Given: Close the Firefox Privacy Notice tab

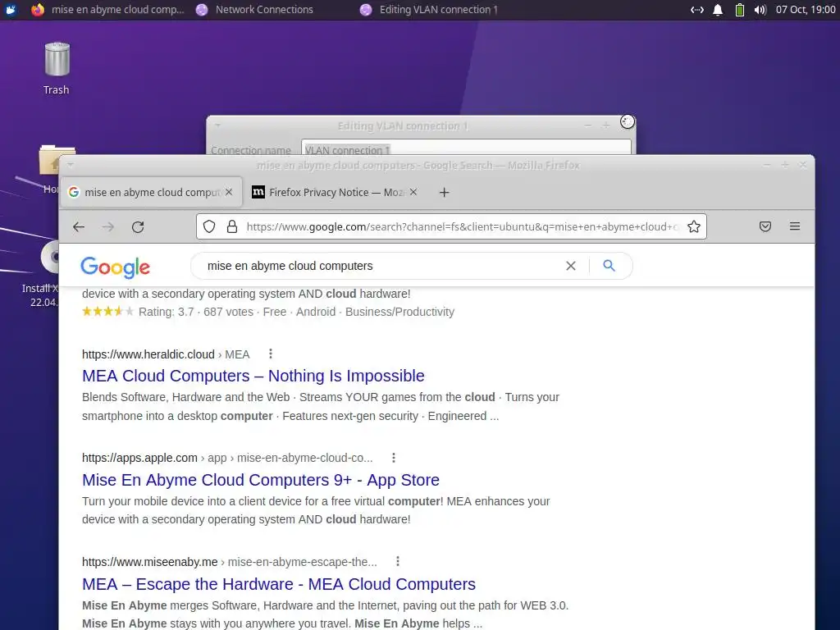Looking at the screenshot, I should pyautogui.click(x=413, y=192).
